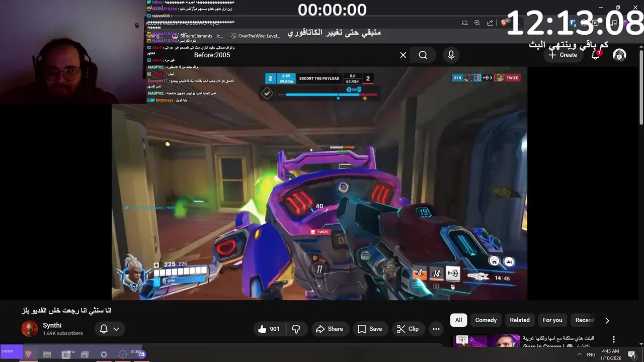Image resolution: width=644 pixels, height=362 pixels.
Task: Open Synthi channel avatar
Action: click(30, 329)
